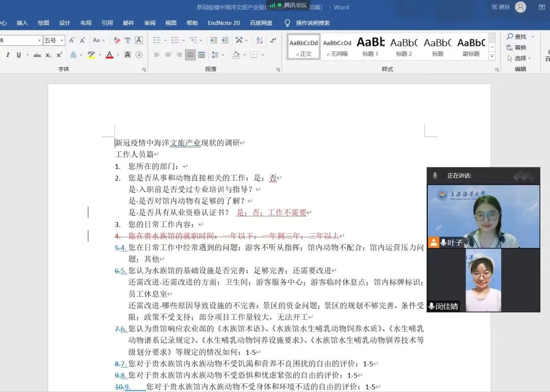Sort the selected paragraphs
This screenshot has height=392, width=550.
(260, 40)
